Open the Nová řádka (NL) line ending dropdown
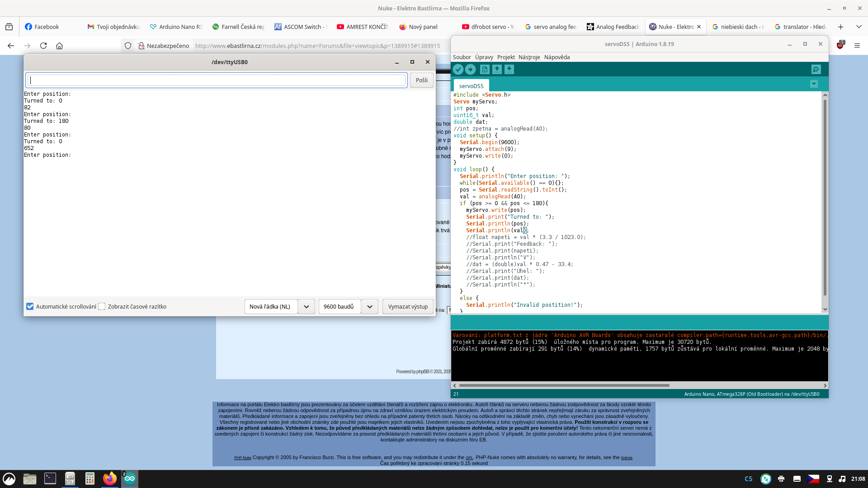This screenshot has width=868, height=488. (306, 306)
